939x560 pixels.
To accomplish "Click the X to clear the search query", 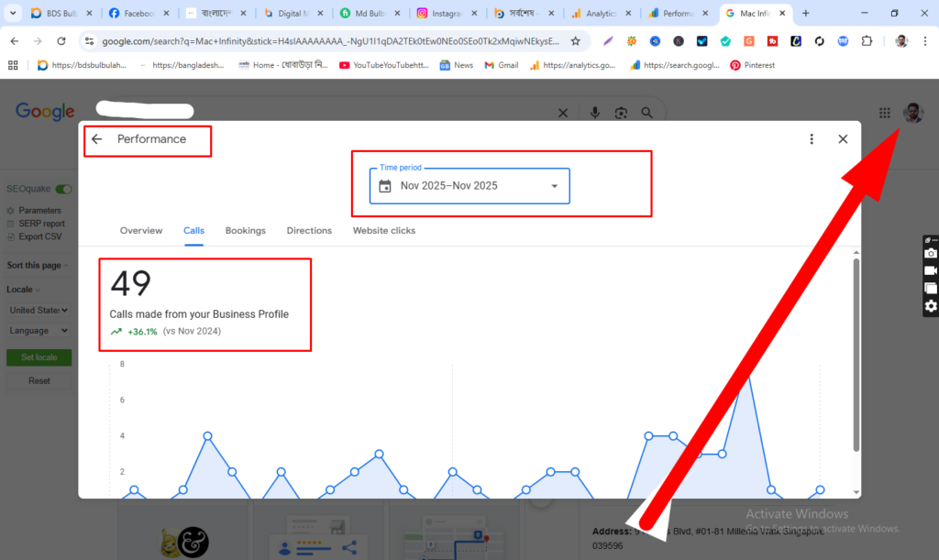I will coord(562,112).
